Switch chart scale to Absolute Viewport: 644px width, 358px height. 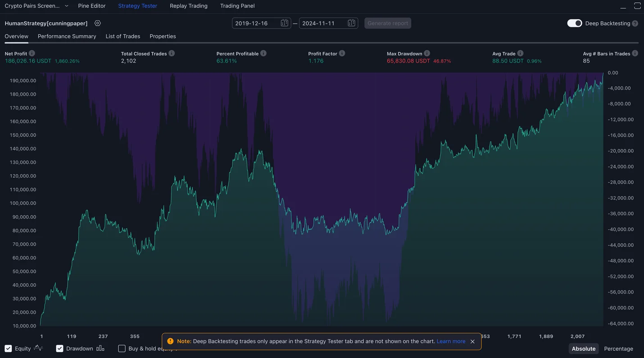point(584,349)
